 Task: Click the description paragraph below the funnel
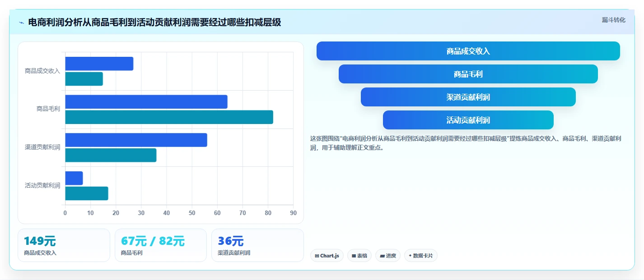coord(466,143)
